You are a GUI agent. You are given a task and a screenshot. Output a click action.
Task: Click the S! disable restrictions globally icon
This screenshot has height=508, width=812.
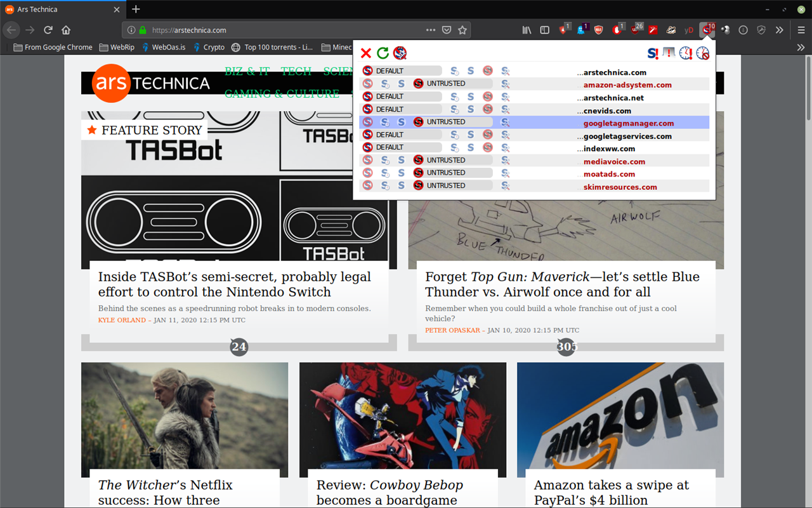click(x=653, y=53)
